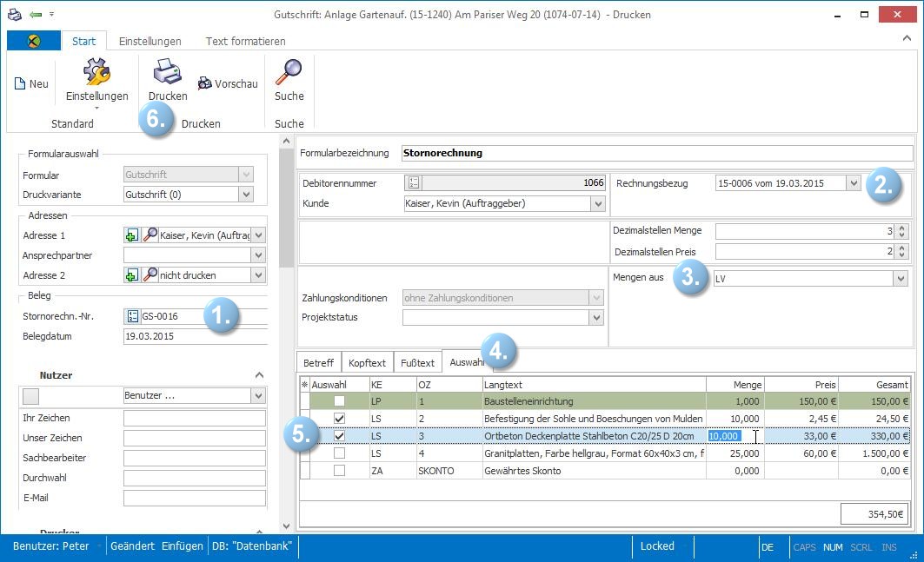This screenshot has height=562, width=924.
Task: Increase Dezimalstellen Preis with up arrow
Action: click(x=901, y=248)
